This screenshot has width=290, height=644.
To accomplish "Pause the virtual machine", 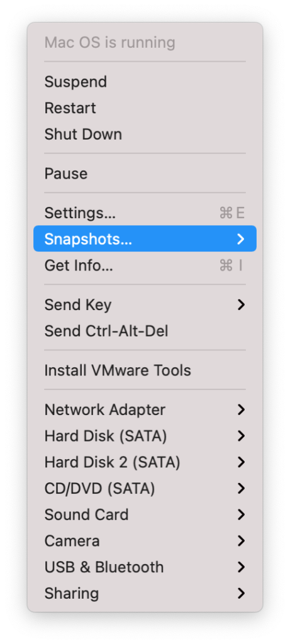I will [145, 174].
